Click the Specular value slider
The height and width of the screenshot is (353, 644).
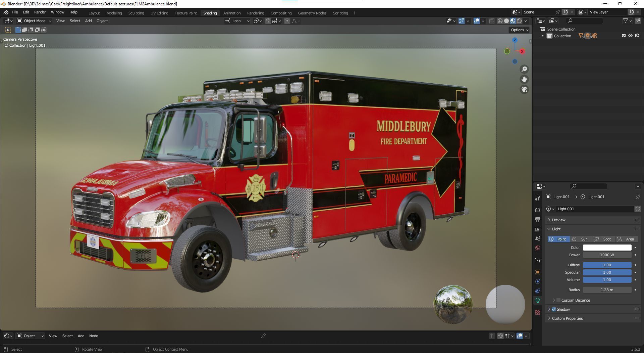click(x=607, y=272)
